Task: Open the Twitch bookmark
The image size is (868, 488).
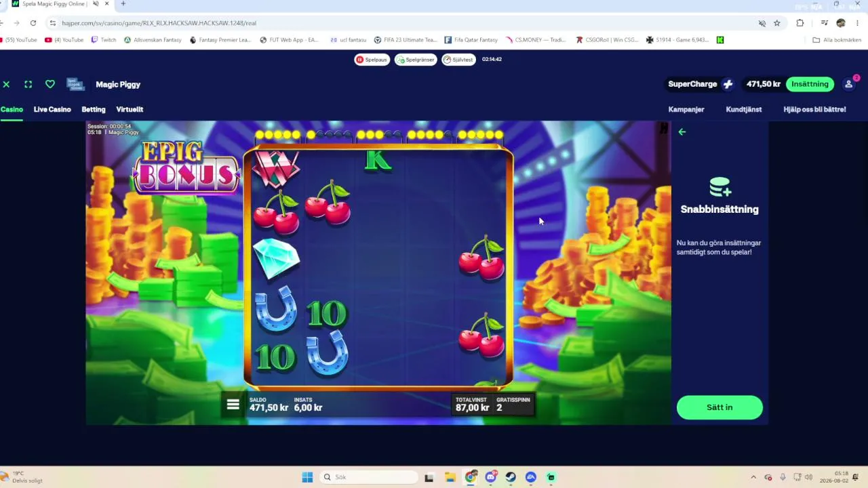Action: pyautogui.click(x=104, y=40)
